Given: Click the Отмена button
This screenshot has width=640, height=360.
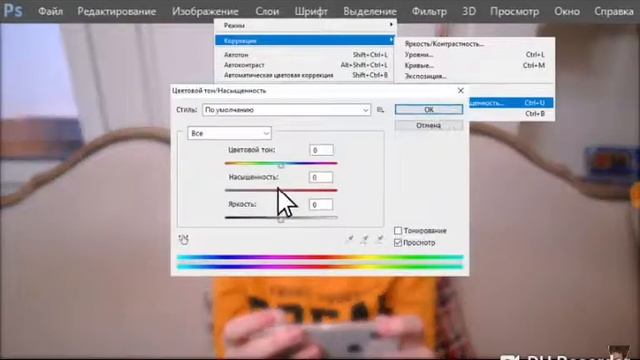Looking at the screenshot, I should (429, 125).
